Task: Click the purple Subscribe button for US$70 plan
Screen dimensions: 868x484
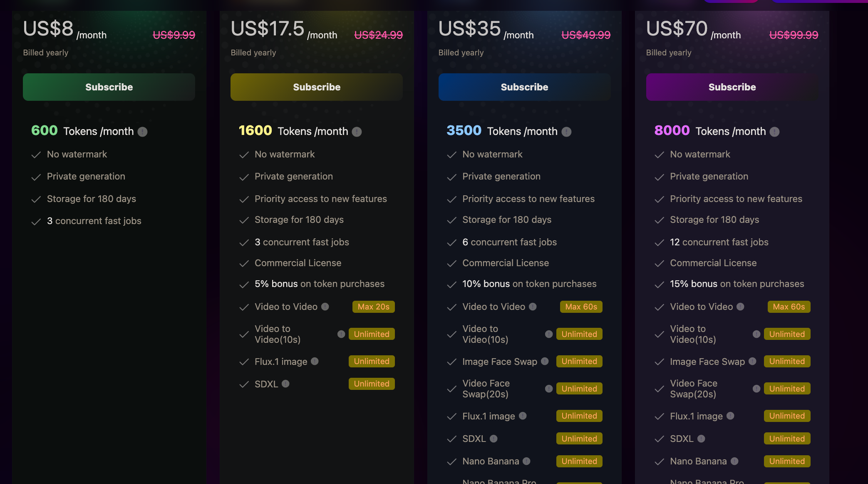Action: [732, 87]
